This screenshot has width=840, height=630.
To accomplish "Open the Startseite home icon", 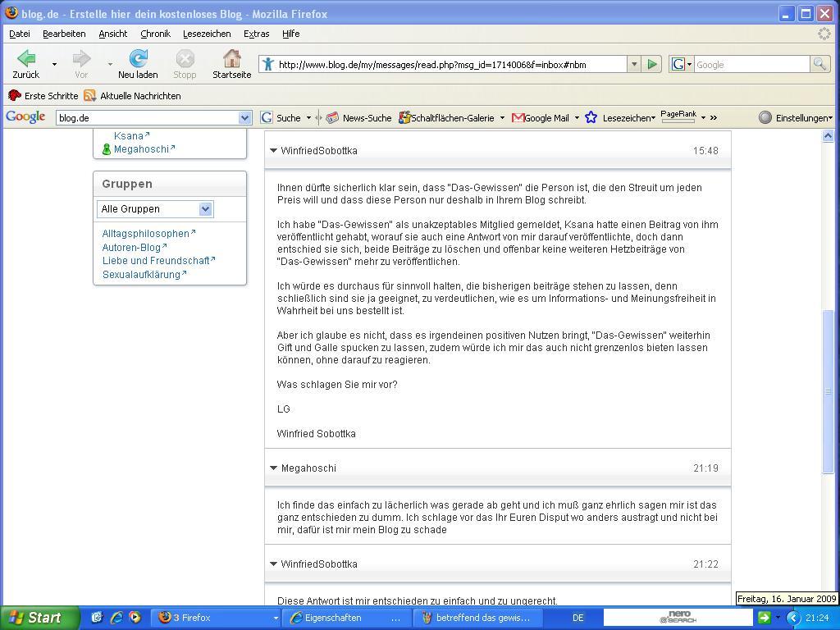I will 231,64.
